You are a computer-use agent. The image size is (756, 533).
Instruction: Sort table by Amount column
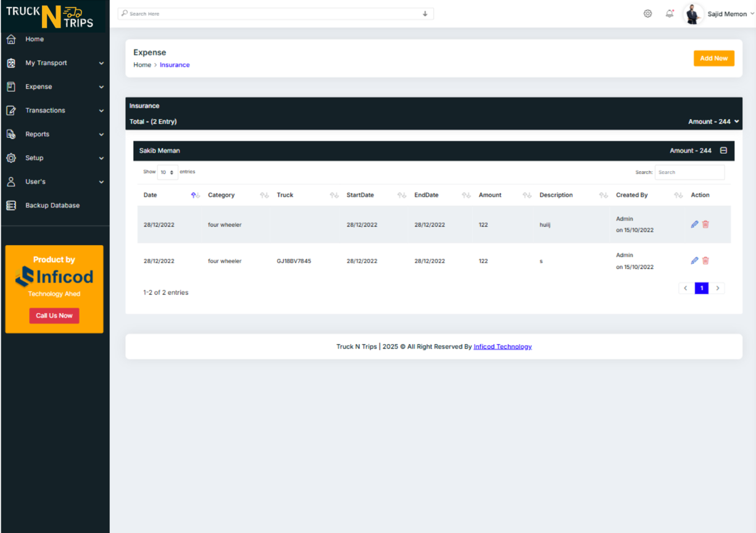527,195
